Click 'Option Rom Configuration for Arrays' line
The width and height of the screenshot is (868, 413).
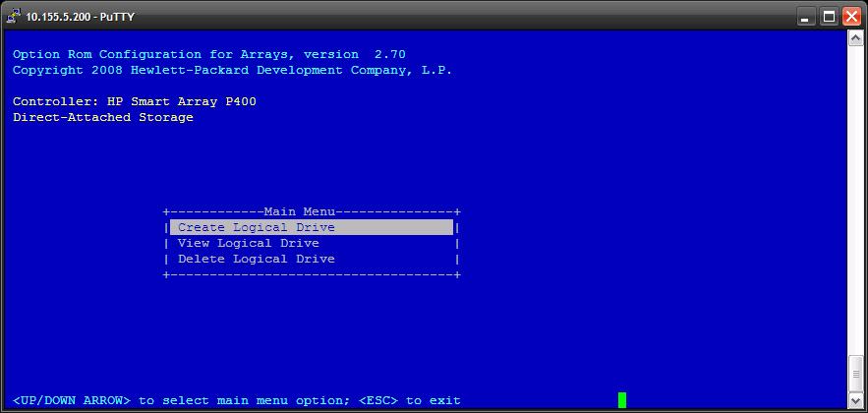[209, 54]
